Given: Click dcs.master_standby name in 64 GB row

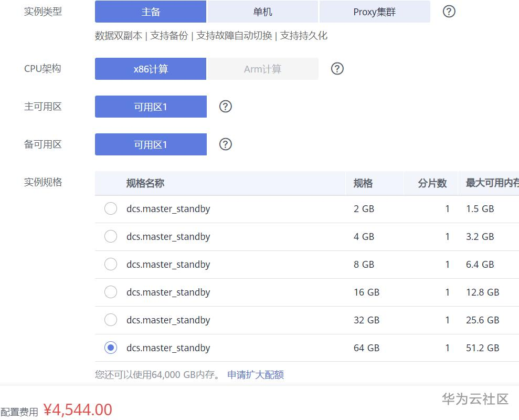Looking at the screenshot, I should (x=168, y=348).
